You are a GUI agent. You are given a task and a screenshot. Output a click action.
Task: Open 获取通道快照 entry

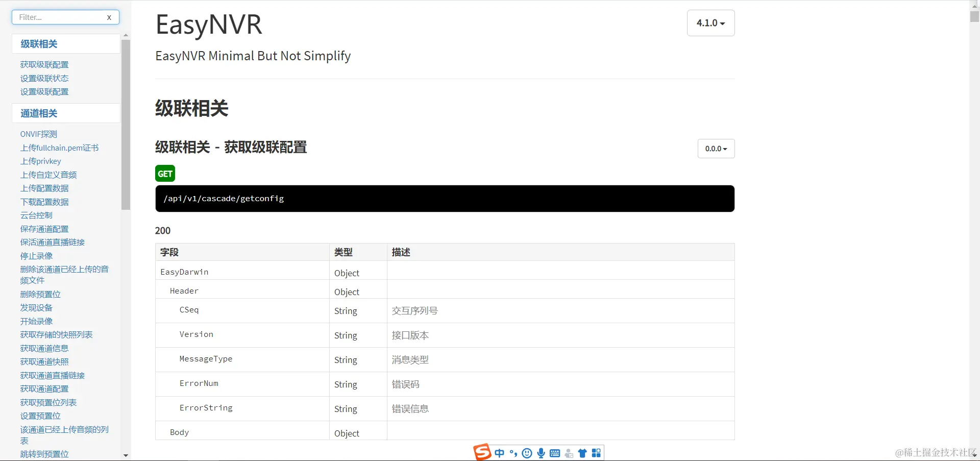pos(44,362)
